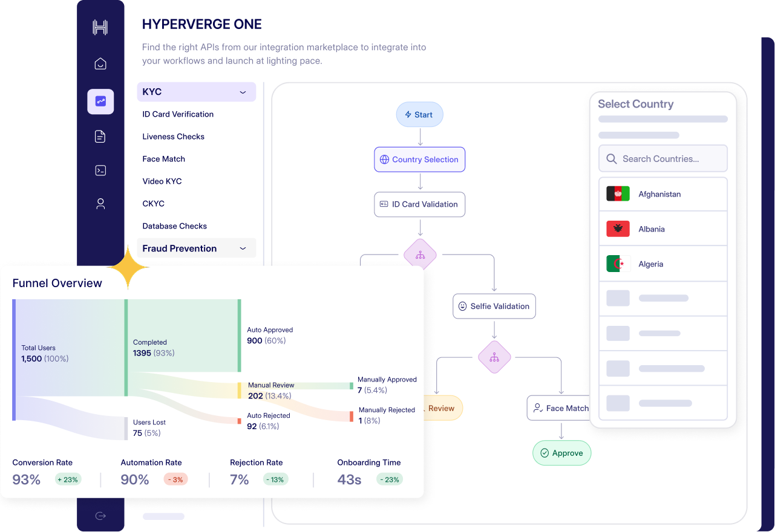Open the Documents icon in the sidebar
This screenshot has width=775, height=532.
[100, 136]
